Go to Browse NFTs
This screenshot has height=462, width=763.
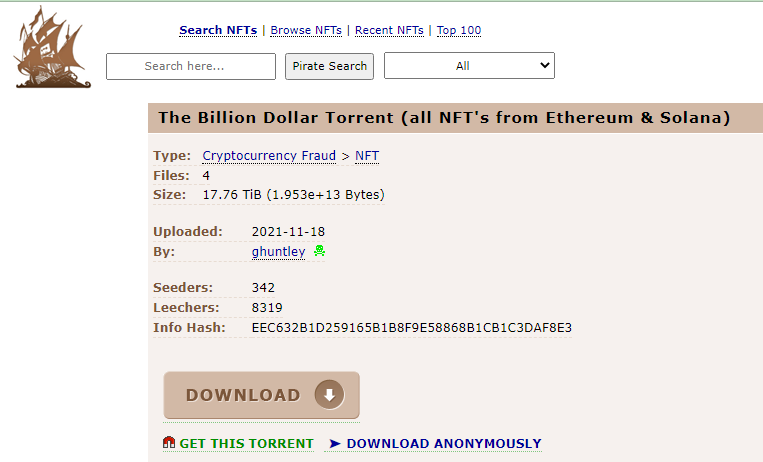(x=306, y=30)
